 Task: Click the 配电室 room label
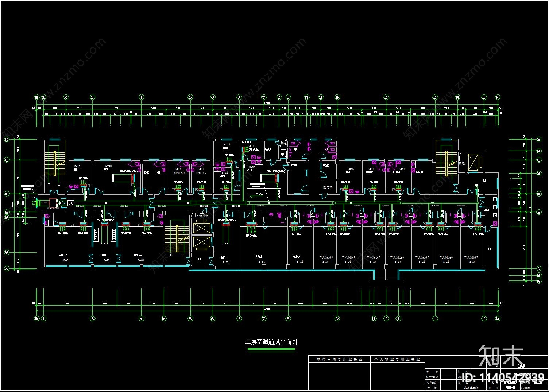(x=328, y=187)
